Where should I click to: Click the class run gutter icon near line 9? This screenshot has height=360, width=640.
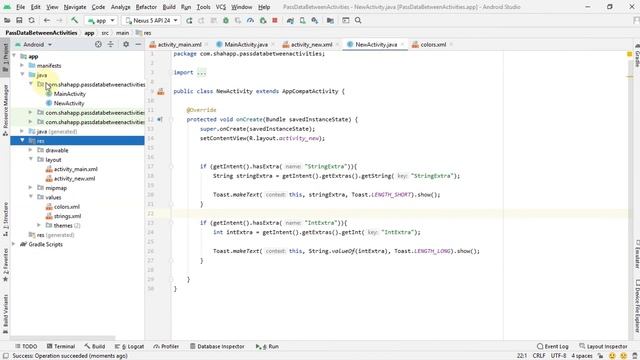pyautogui.click(x=161, y=91)
